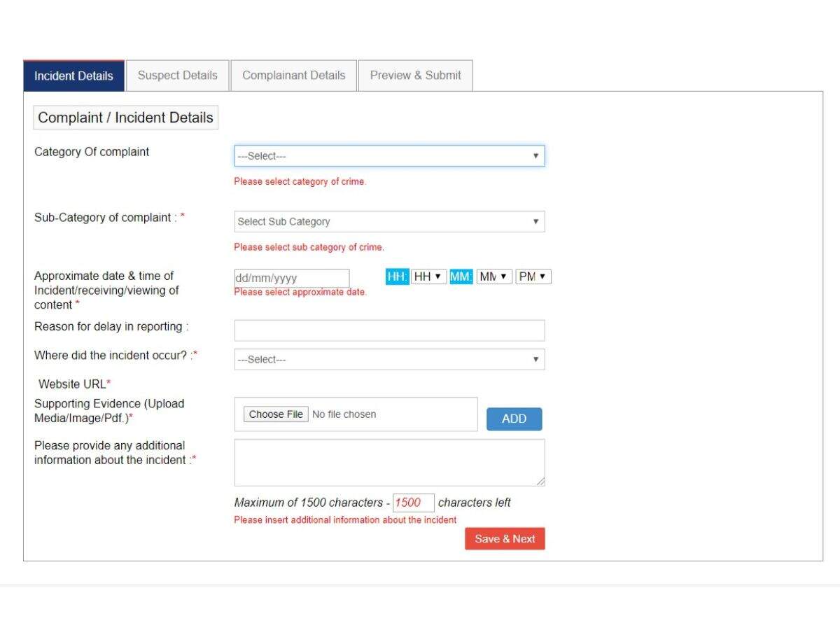
Task: Open the Category Of complaint dropdown
Action: (388, 155)
